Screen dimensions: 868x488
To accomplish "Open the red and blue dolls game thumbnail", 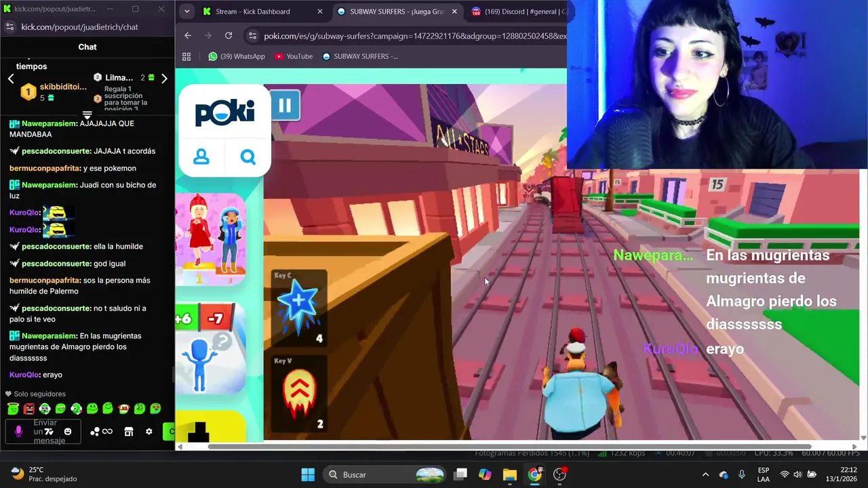I will pyautogui.click(x=211, y=239).
